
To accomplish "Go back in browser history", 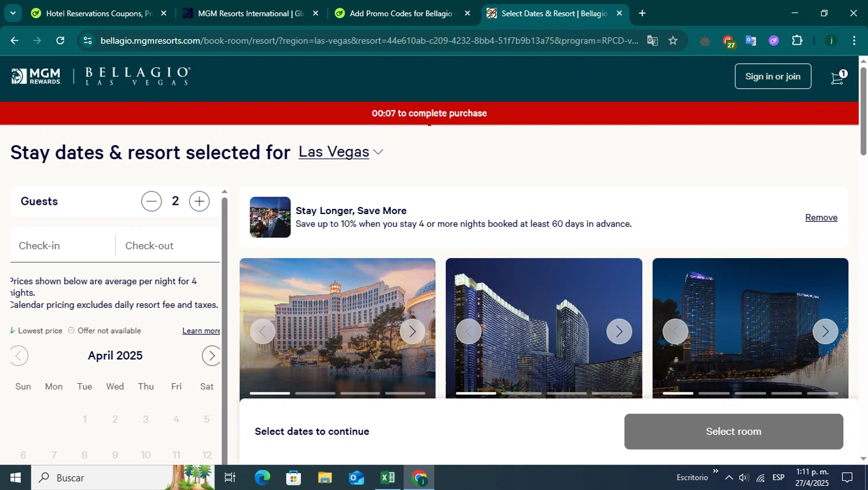I will pyautogui.click(x=14, y=40).
